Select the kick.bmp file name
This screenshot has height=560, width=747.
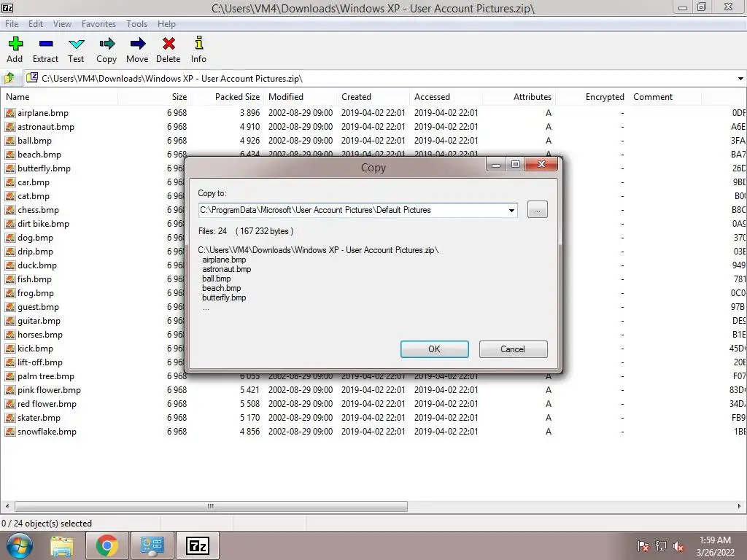pyautogui.click(x=35, y=349)
